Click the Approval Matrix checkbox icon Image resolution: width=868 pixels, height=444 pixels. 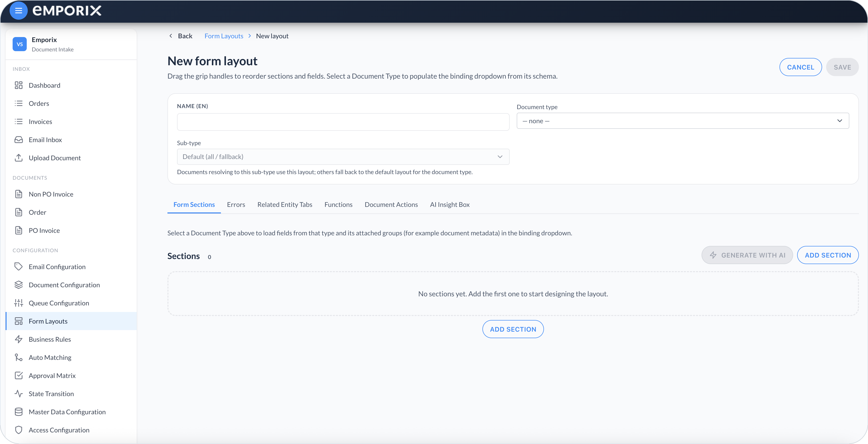pyautogui.click(x=18, y=376)
